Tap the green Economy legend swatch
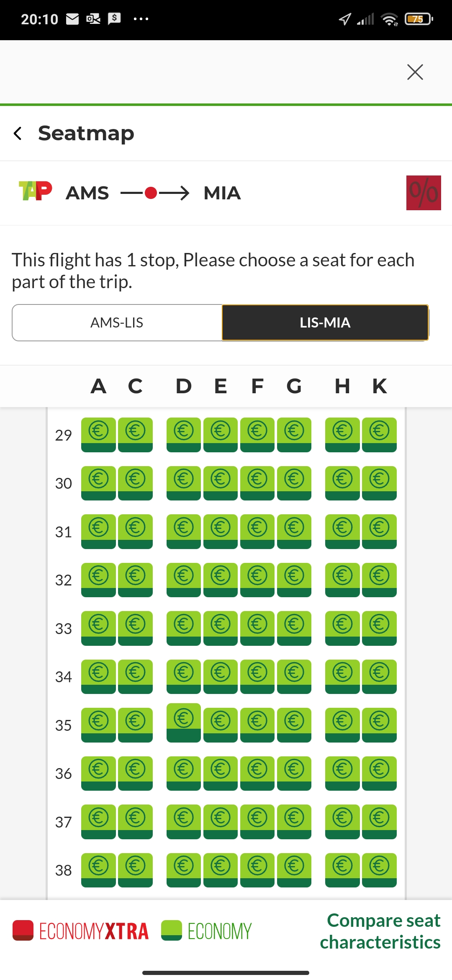This screenshot has width=452, height=980. [172, 930]
